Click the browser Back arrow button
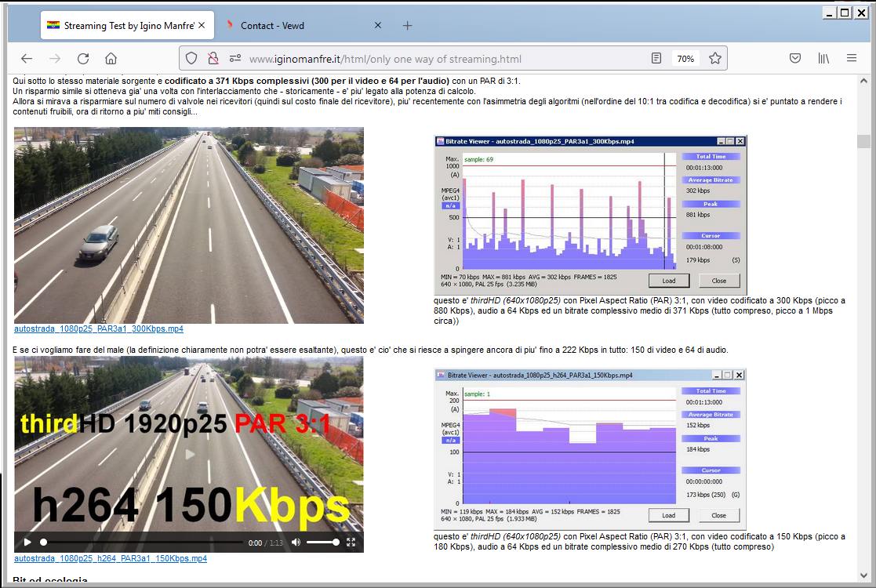 (27, 59)
